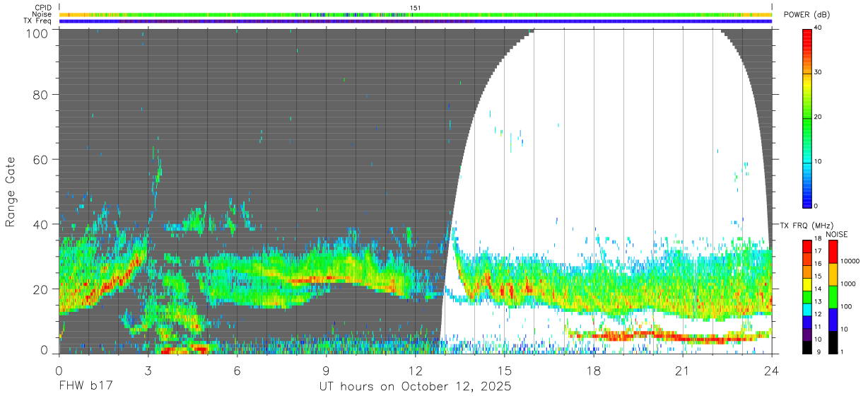This screenshot has width=868, height=401.
Task: Click the '1' tick on NOISE scale
Action: [843, 351]
